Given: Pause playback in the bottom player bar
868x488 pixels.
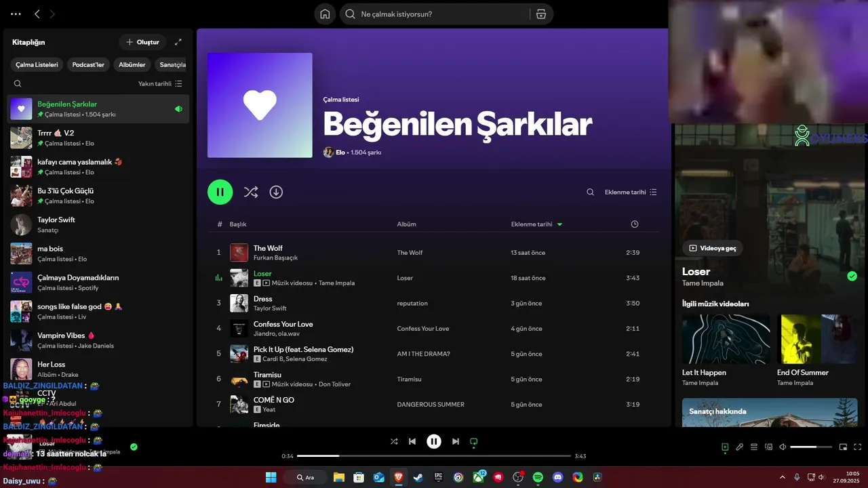Looking at the screenshot, I should coord(434,442).
